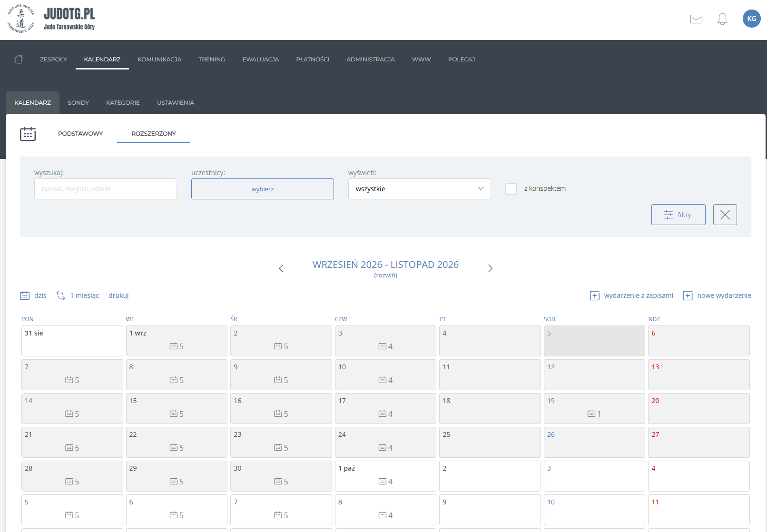Select the ROZSZERZONY calendar view
This screenshot has width=767, height=532.
coord(154,134)
